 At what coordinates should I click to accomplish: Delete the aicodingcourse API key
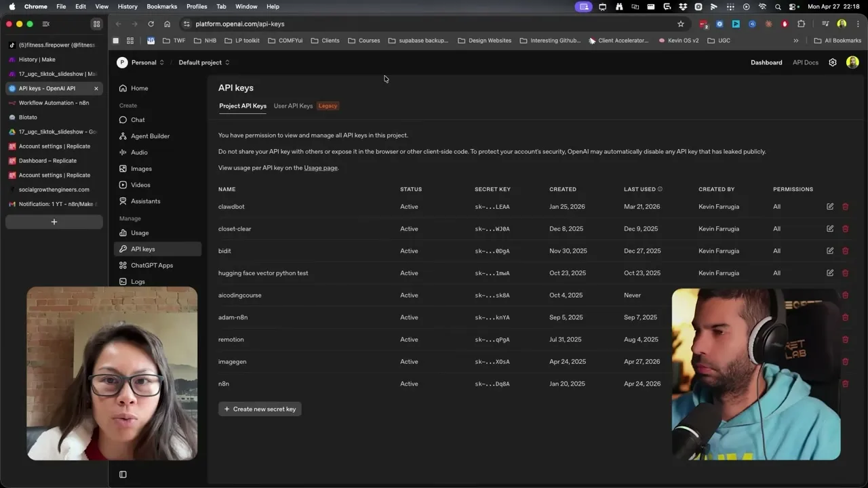tap(845, 296)
